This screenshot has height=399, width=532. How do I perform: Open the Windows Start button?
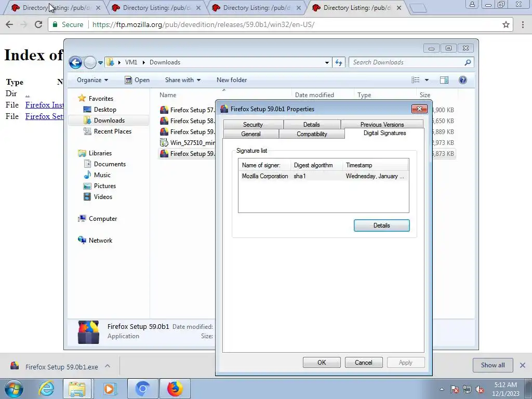[x=14, y=389]
